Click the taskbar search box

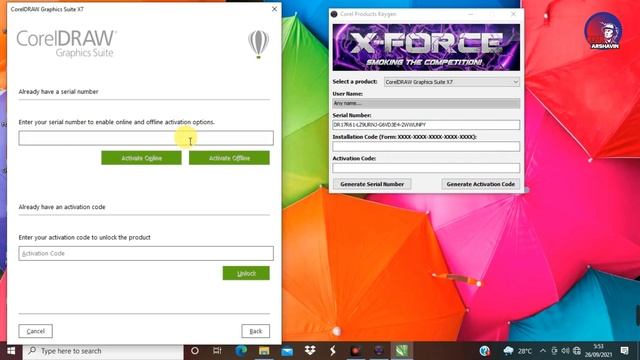pyautogui.click(x=103, y=351)
